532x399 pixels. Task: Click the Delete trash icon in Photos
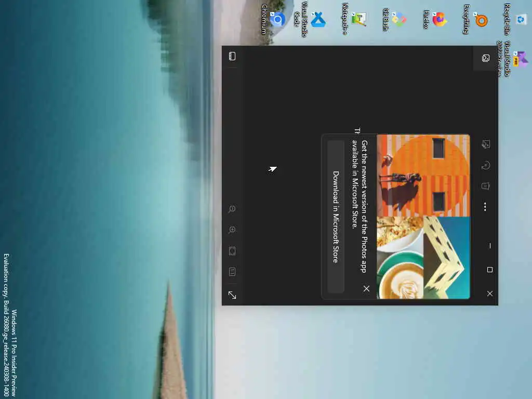click(486, 186)
